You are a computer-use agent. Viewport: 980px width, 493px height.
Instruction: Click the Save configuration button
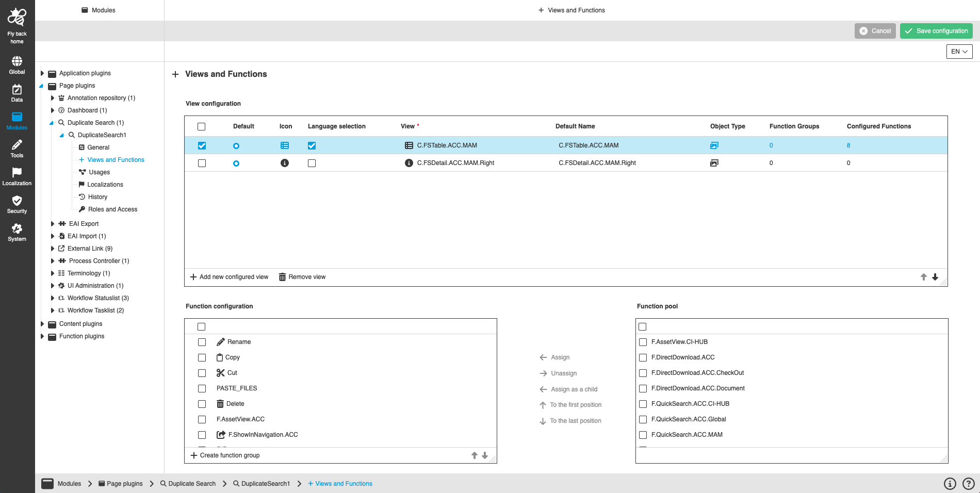(936, 30)
